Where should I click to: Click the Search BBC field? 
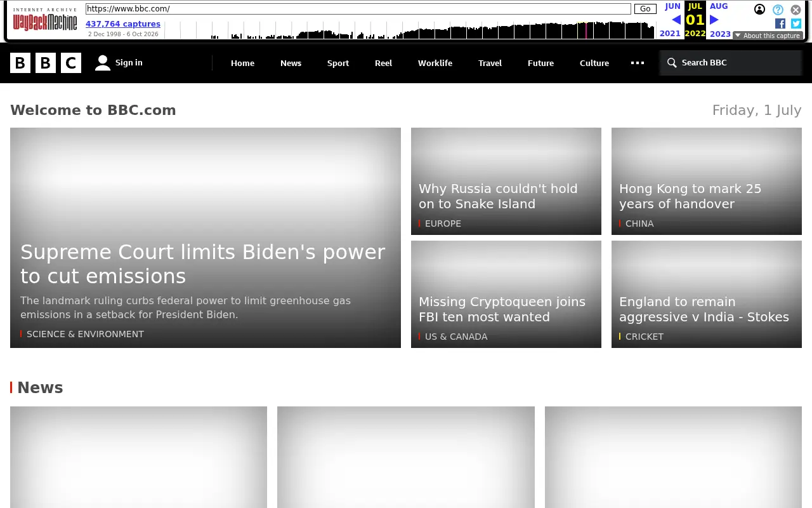[731, 63]
